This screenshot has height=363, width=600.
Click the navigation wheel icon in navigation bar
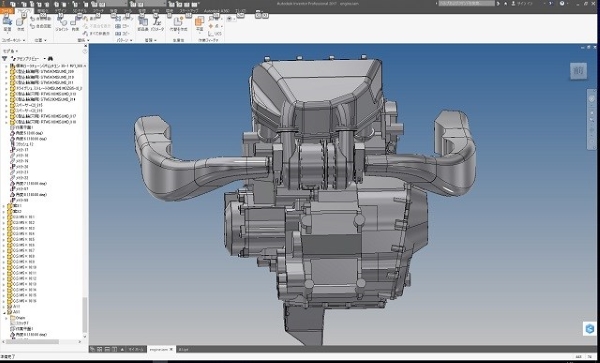(592, 99)
